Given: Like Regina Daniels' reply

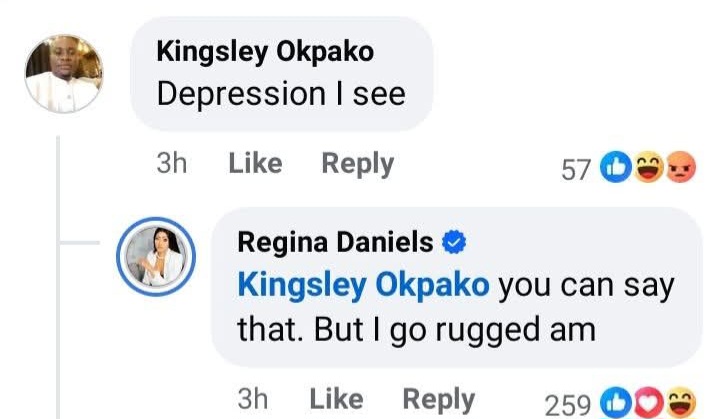Looking at the screenshot, I should 336,400.
